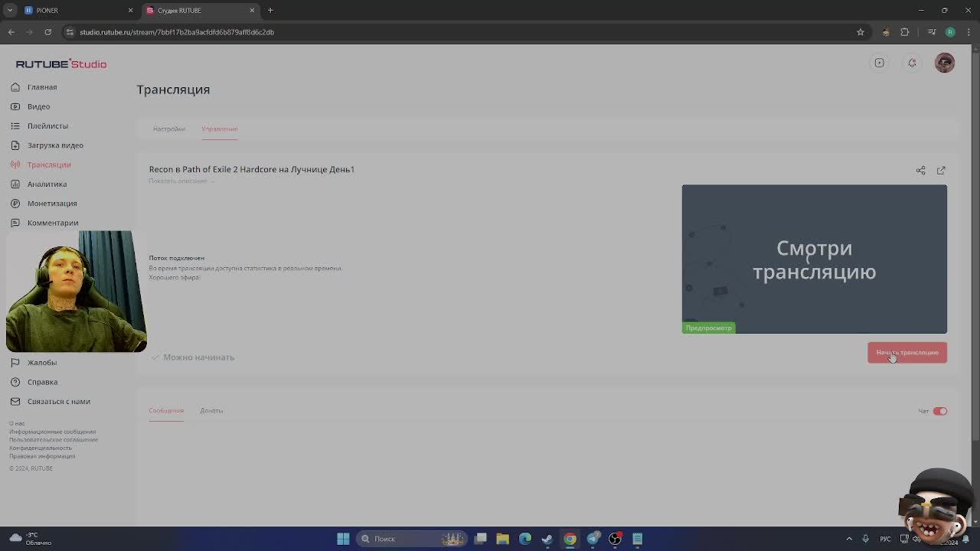Open Справка in sidebar

point(42,382)
